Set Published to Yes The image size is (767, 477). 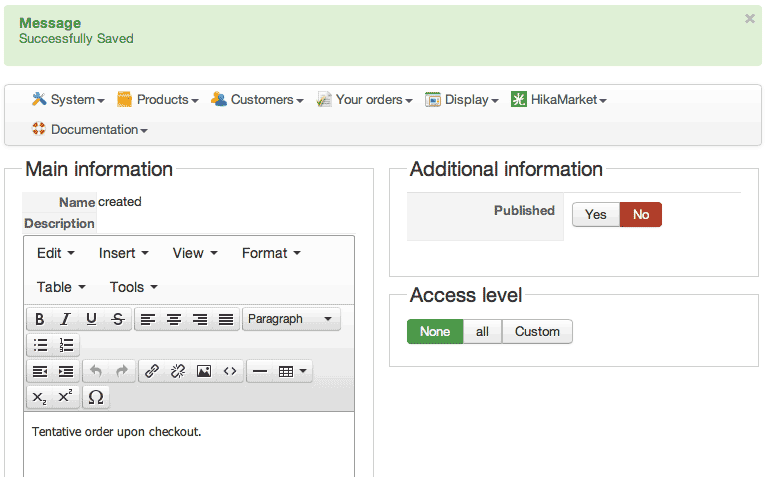596,215
